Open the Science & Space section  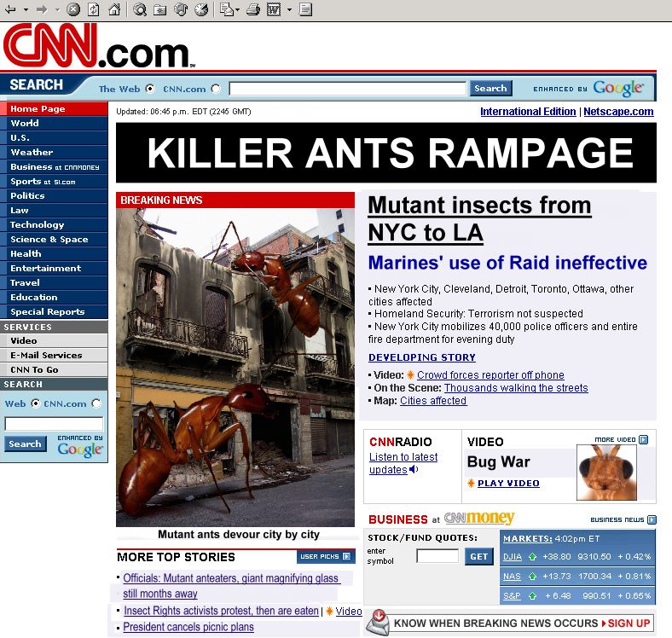[54, 239]
